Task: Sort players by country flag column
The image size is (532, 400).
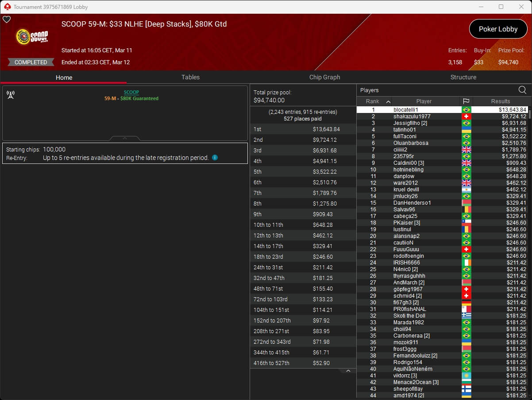Action: 466,101
